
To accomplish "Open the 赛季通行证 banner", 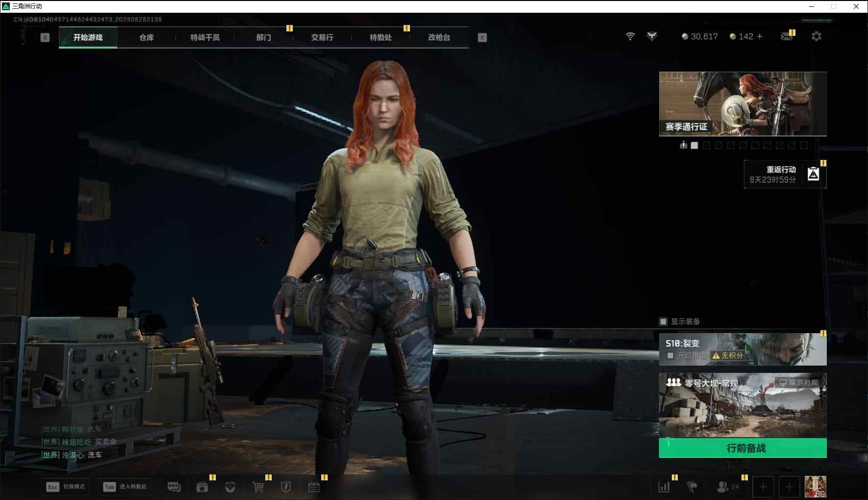I will pos(742,104).
